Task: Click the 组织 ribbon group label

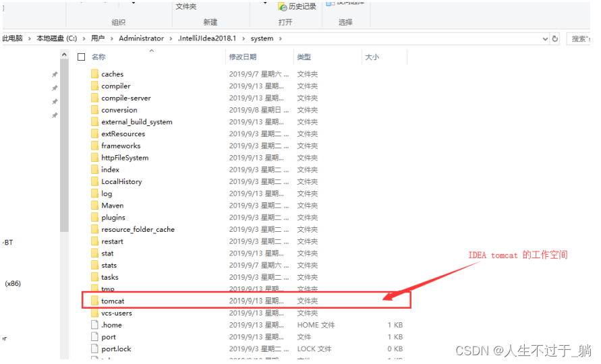Action: pyautogui.click(x=119, y=22)
